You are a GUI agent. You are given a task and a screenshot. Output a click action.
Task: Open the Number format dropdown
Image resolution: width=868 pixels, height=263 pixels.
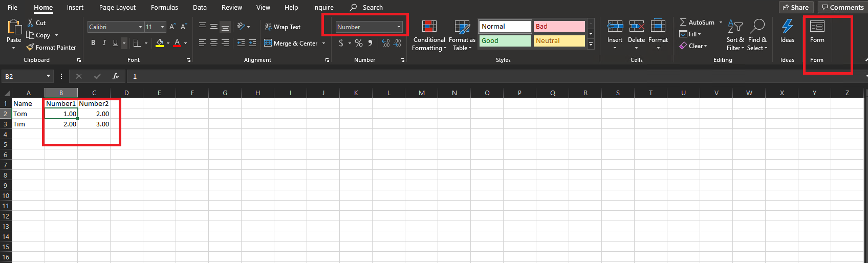point(399,27)
